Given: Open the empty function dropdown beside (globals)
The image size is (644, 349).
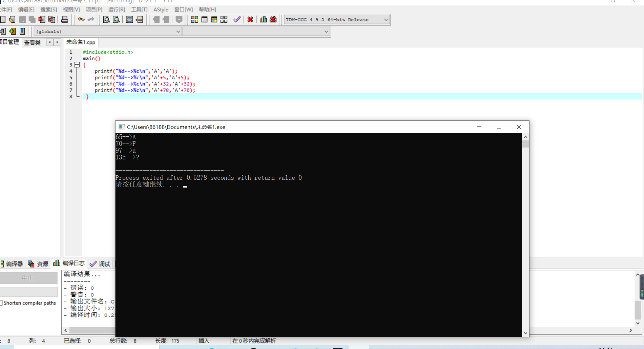Looking at the screenshot, I should [x=256, y=32].
